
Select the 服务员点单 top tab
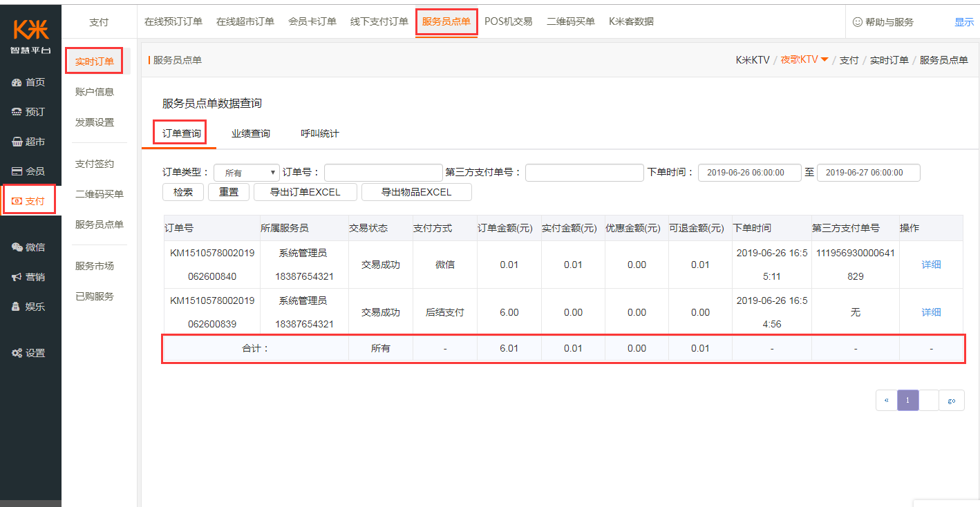[446, 21]
